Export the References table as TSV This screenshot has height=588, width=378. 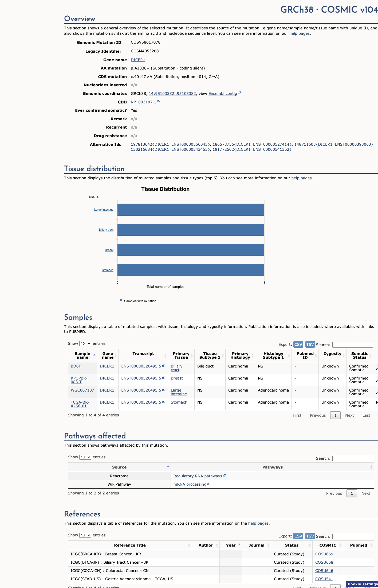tap(310, 536)
